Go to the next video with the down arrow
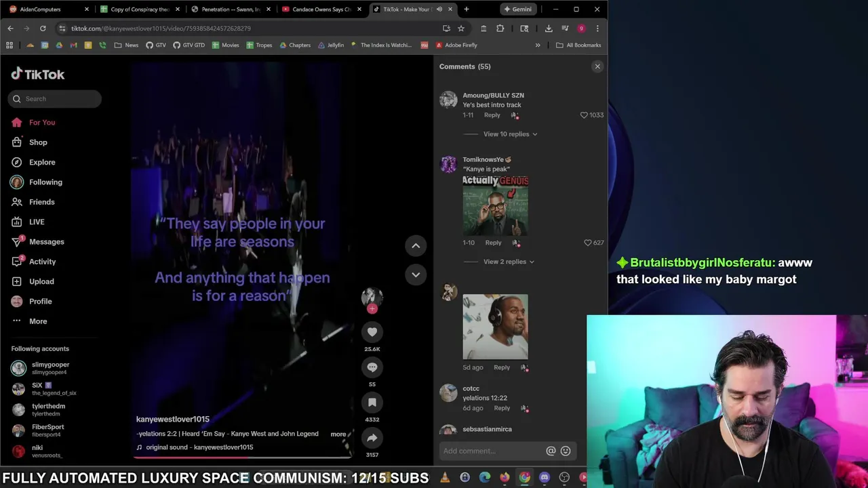 coord(416,274)
